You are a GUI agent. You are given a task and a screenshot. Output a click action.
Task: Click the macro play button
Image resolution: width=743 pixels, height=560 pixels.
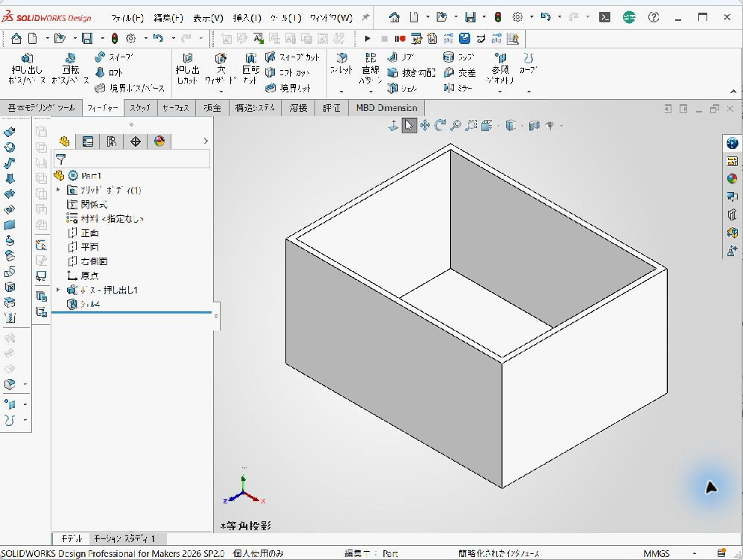click(367, 39)
